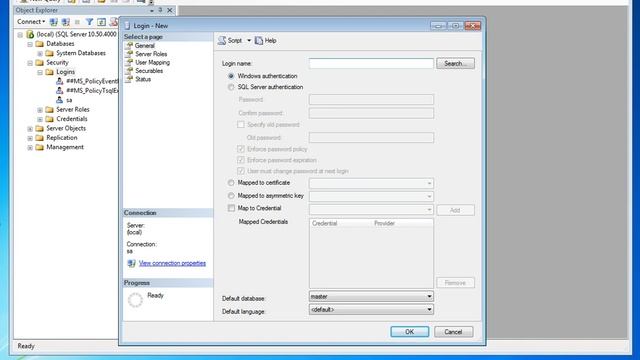The width and height of the screenshot is (640, 360).
Task: Select the Databases folder icon
Action: click(40, 44)
